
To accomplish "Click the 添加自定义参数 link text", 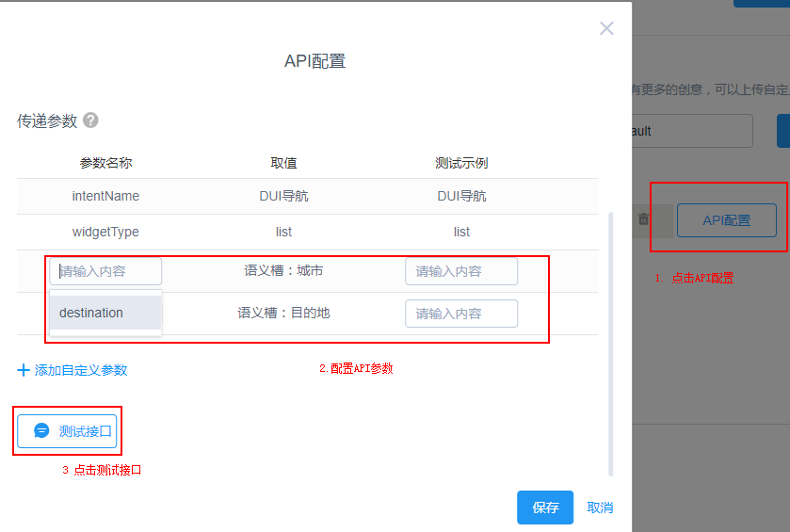I will pos(81,370).
